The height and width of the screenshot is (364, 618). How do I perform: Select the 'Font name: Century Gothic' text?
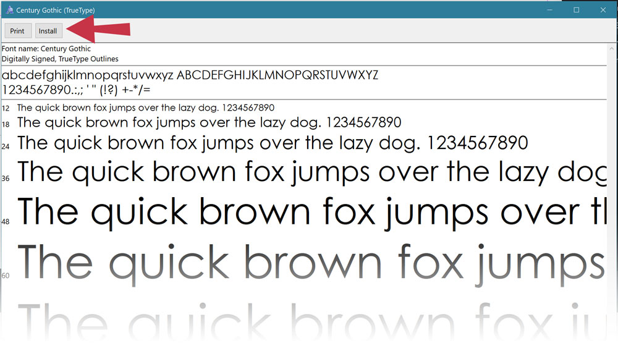pyautogui.click(x=46, y=48)
